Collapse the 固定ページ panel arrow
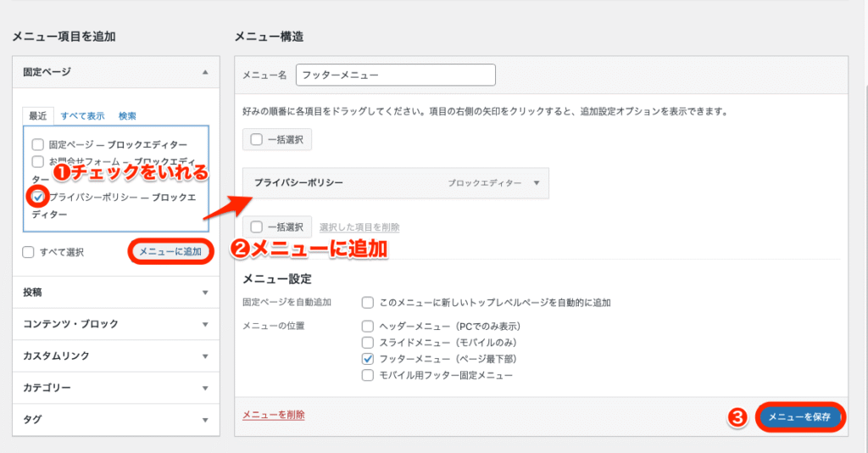The image size is (868, 453). coord(205,73)
